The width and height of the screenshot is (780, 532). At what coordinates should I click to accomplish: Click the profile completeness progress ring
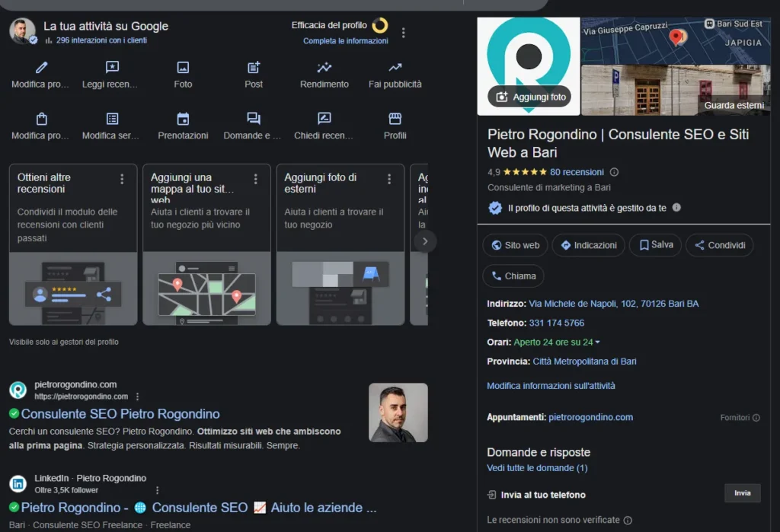pos(379,26)
